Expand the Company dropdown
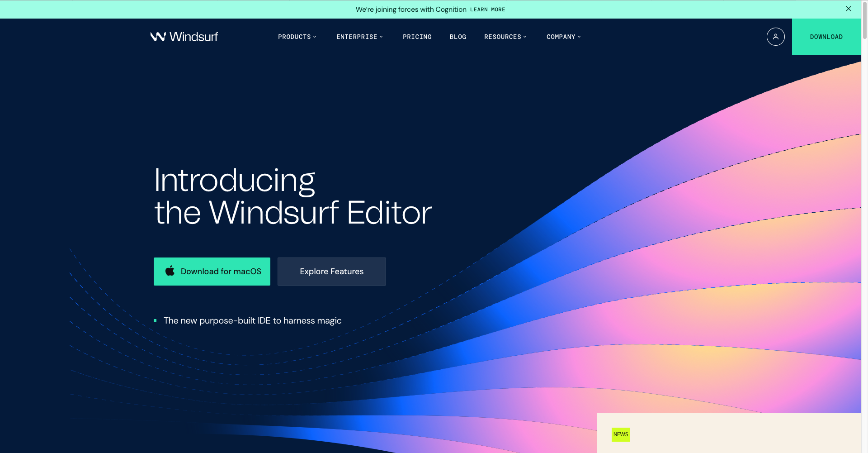868x453 pixels. tap(564, 37)
